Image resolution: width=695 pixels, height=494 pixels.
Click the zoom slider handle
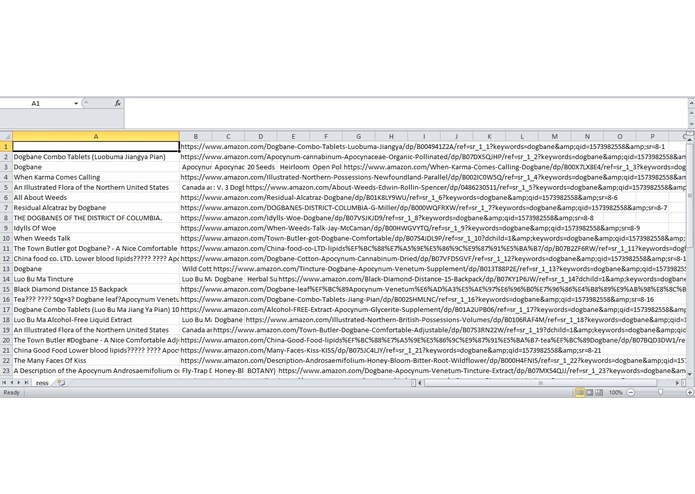660,393
